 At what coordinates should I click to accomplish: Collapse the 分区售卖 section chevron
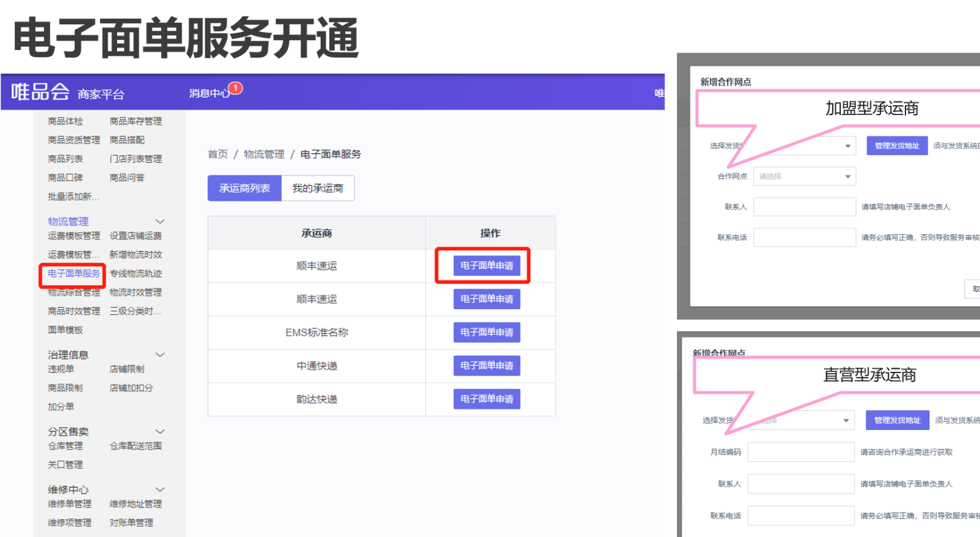point(160,432)
